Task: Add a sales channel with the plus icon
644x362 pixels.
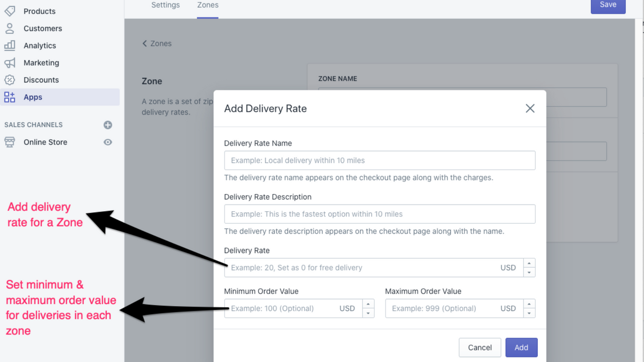Action: click(108, 125)
